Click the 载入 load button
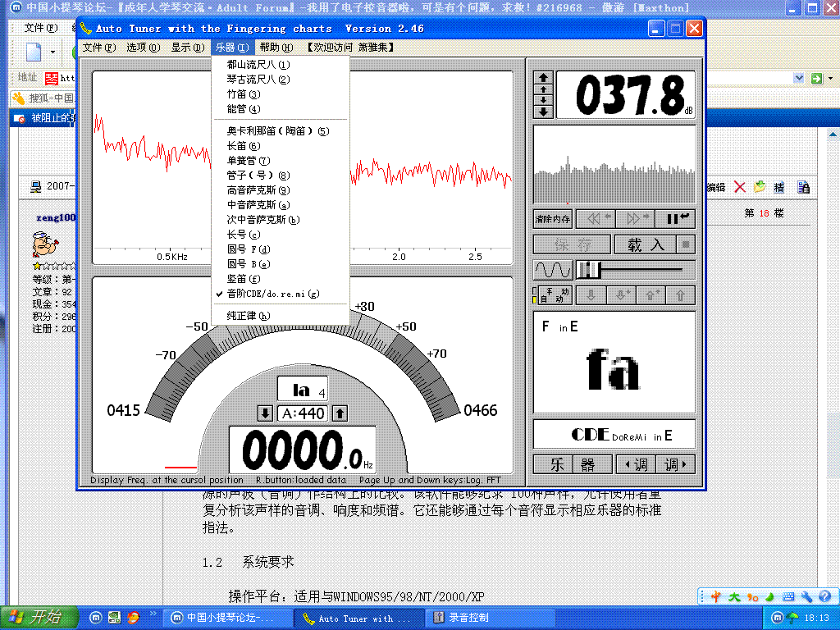Image resolution: width=840 pixels, height=630 pixels. [x=645, y=244]
